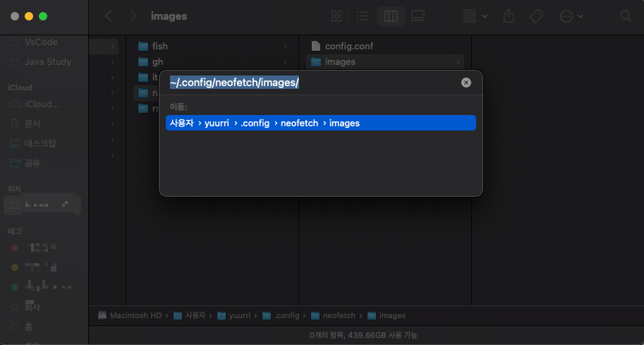This screenshot has width=644, height=345.
Task: Click the Share toolbar icon
Action: point(509,16)
